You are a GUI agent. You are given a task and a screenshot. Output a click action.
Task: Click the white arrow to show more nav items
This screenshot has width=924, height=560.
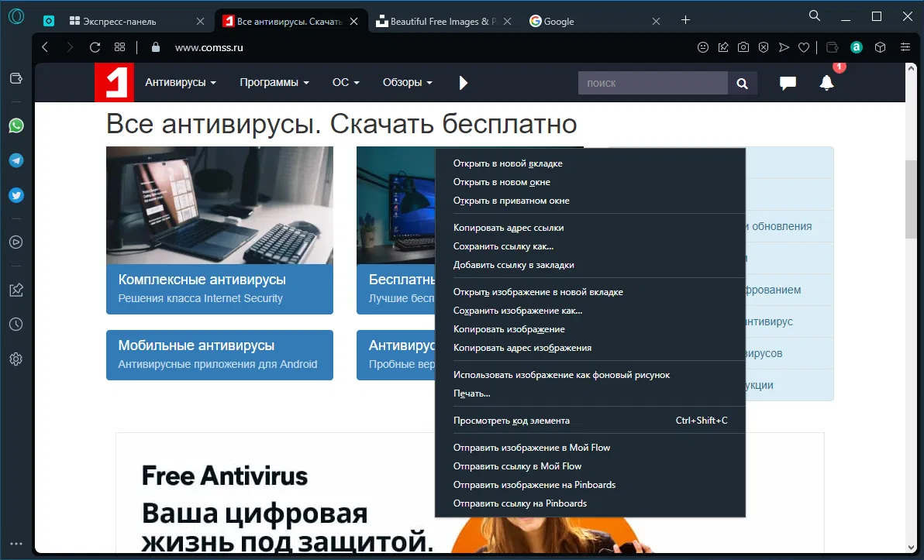click(464, 82)
